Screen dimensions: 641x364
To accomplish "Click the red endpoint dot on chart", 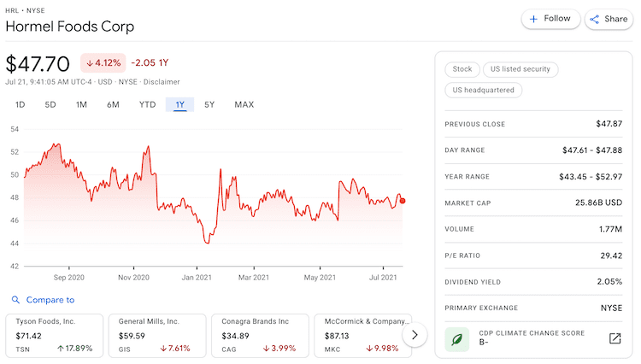I will [403, 201].
